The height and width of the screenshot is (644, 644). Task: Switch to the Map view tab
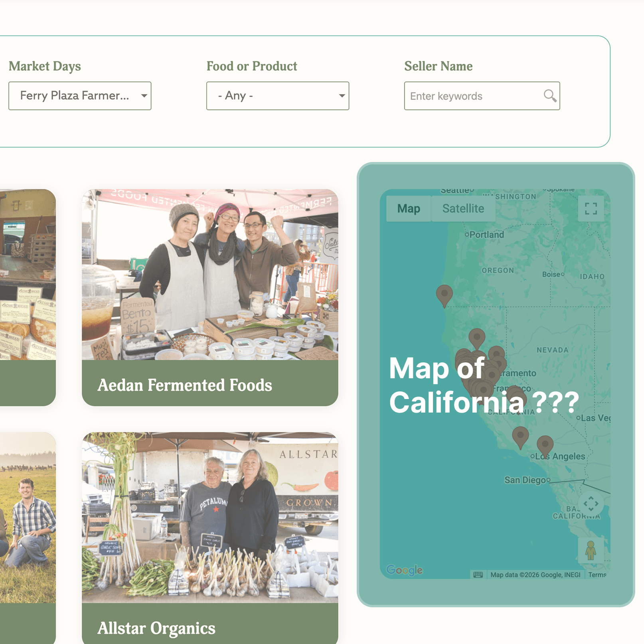click(x=409, y=208)
